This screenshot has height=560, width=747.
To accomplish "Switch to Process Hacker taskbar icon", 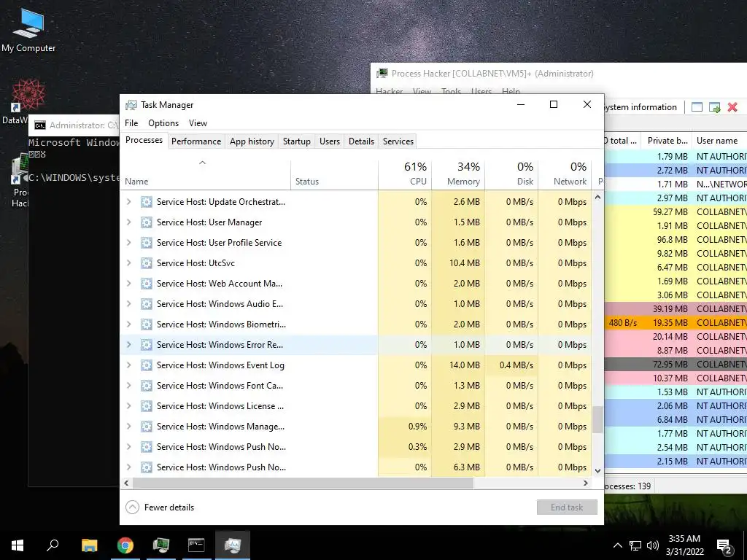I will click(161, 545).
